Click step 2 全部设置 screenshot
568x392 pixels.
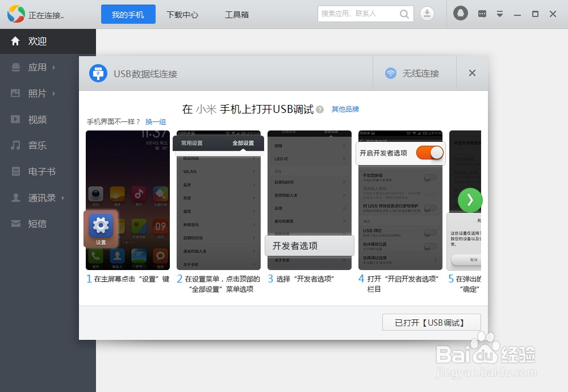219,200
